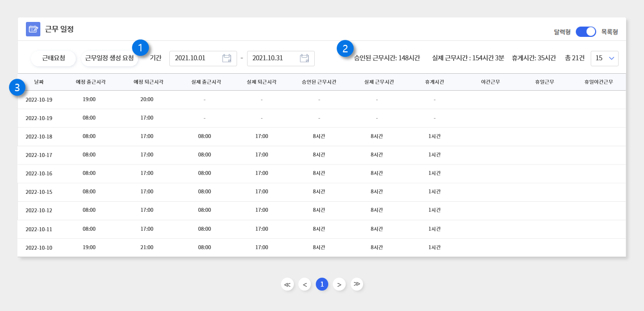The image size is (644, 311).
Task: Click the 실제 퇴근시각 column header
Action: click(x=261, y=82)
